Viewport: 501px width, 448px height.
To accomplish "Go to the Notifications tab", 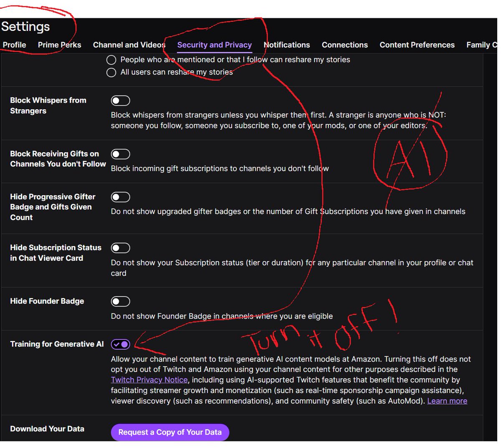I will (x=287, y=45).
